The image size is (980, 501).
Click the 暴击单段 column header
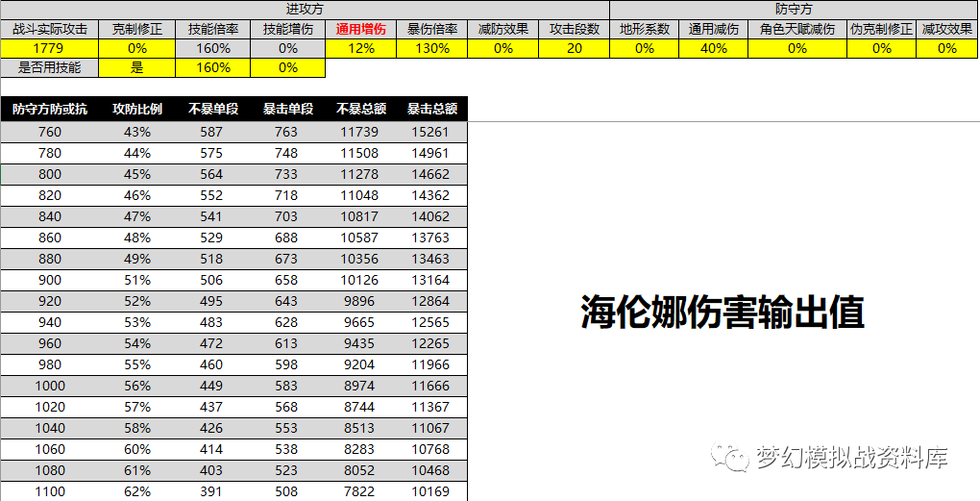[x=288, y=109]
